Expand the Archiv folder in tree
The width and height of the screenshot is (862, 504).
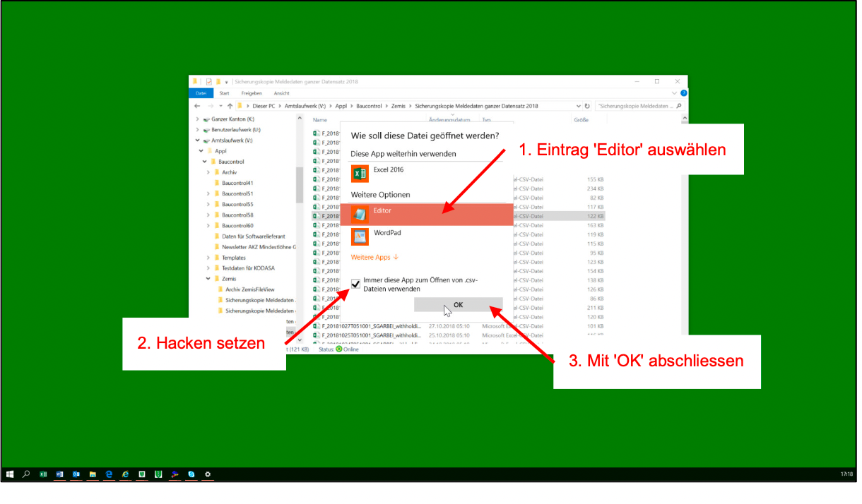coord(208,172)
